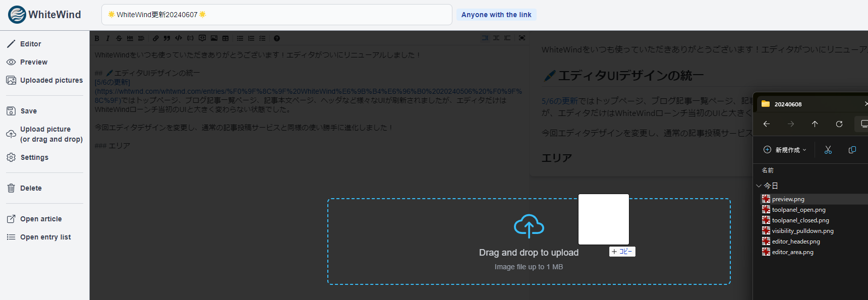The height and width of the screenshot is (300, 868).
Task: Open the Anyone with the link visibility dropdown
Action: pyautogui.click(x=496, y=15)
